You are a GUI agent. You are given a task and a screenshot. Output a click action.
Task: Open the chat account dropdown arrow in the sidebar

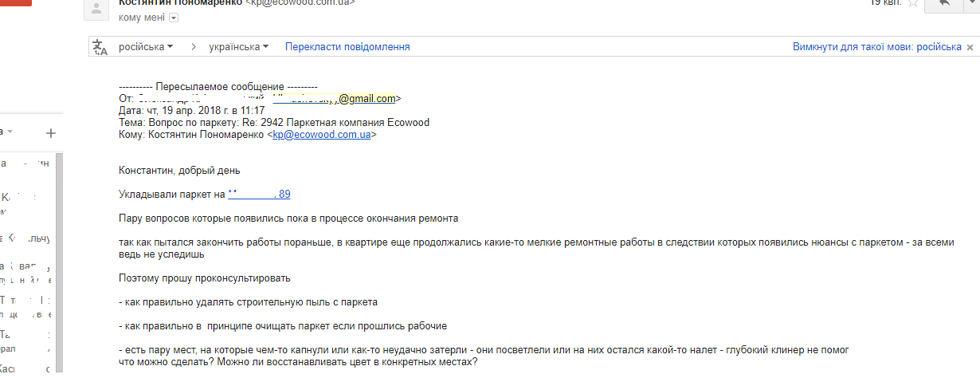coord(10,132)
